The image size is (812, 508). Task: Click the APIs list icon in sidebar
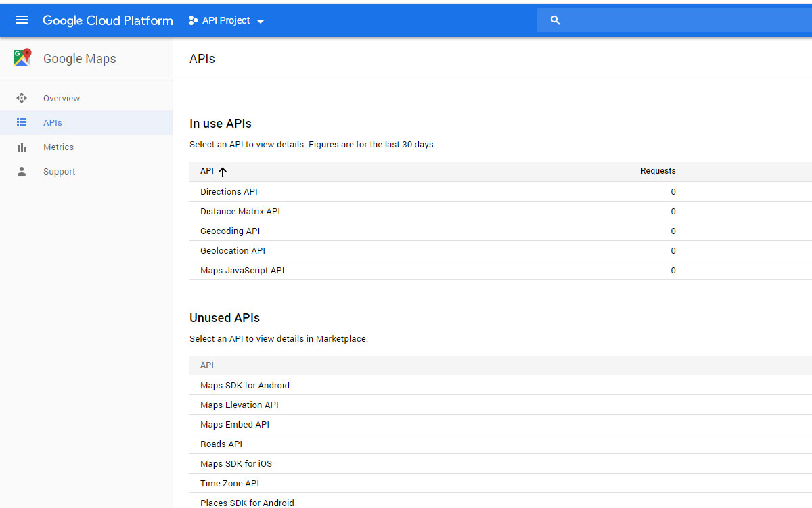(x=22, y=122)
